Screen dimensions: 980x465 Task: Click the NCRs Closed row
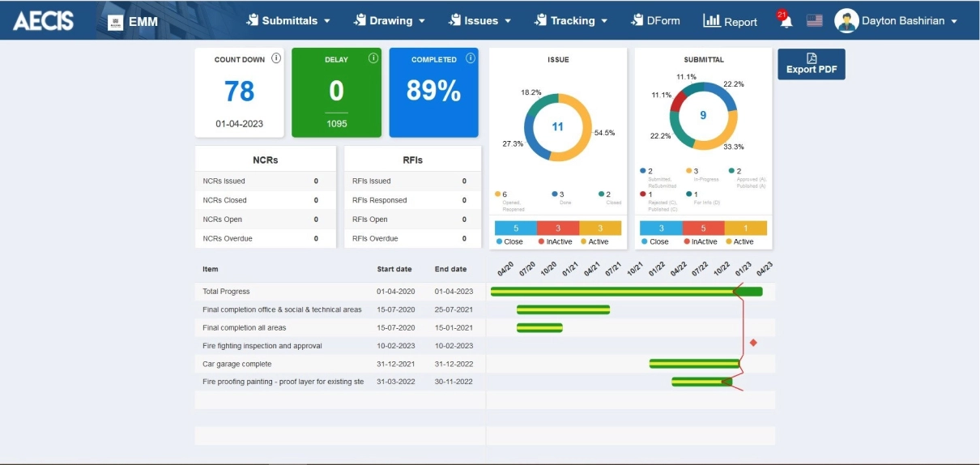[x=265, y=200]
